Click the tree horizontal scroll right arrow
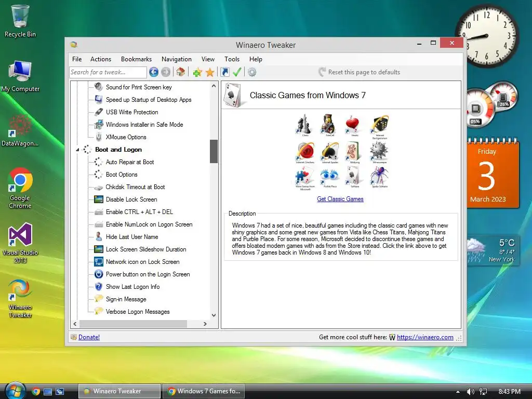Image resolution: width=532 pixels, height=399 pixels. coord(205,324)
